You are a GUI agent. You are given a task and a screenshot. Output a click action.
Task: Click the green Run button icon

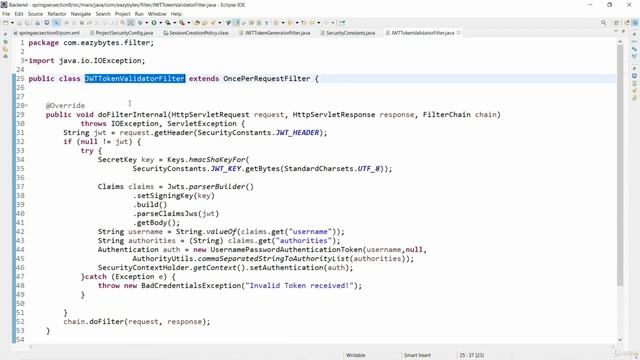(x=154, y=23)
